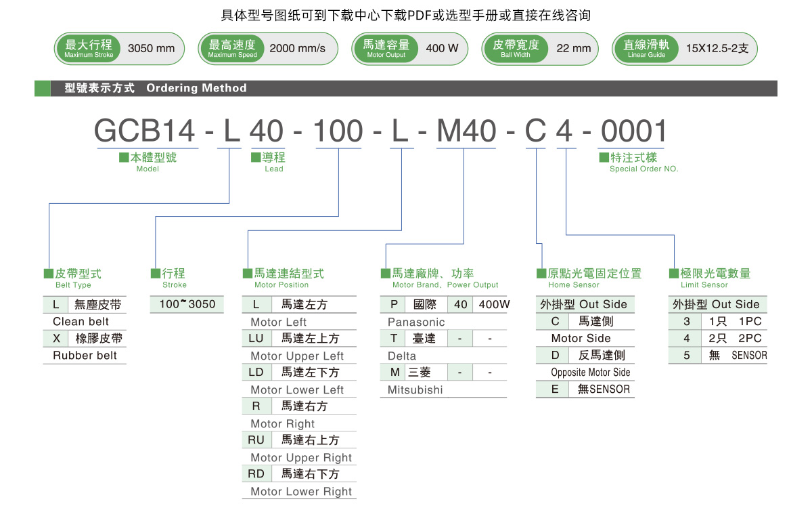Image resolution: width=812 pixels, height=508 pixels.
Task: Click the 特注式樣 Special Order NO. label
Action: pos(638,162)
